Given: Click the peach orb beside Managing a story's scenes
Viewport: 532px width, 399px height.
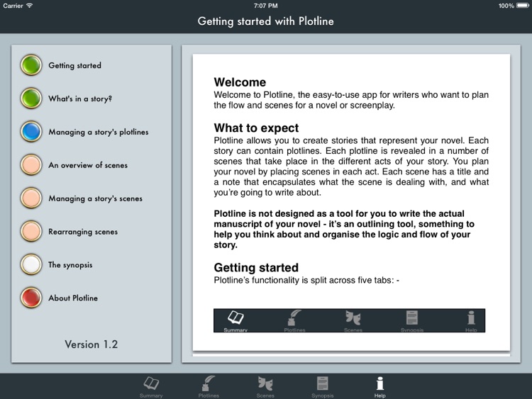Looking at the screenshot, I should pyautogui.click(x=31, y=198).
